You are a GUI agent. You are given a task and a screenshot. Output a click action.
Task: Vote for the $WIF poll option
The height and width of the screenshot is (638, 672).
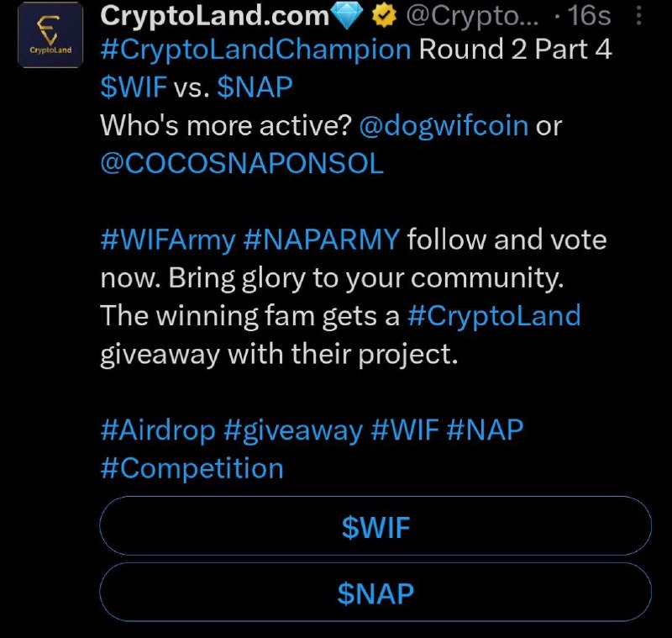tap(375, 526)
